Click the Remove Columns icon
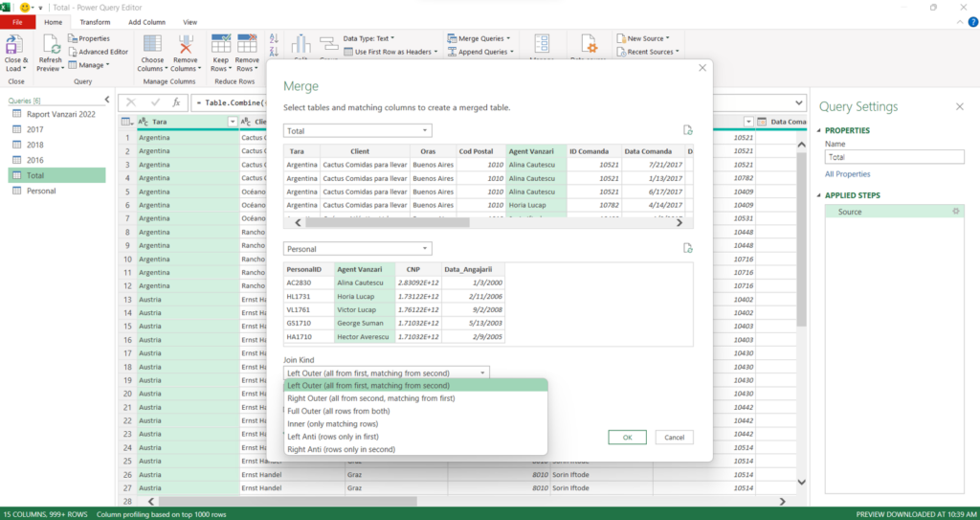The width and height of the screenshot is (980, 520). (x=186, y=44)
